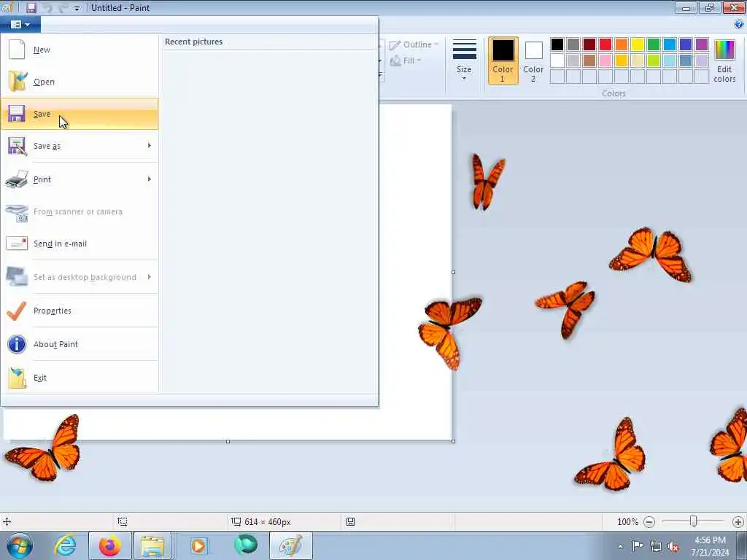
Task: Click the canvas bottom-right resize handle
Action: [453, 441]
